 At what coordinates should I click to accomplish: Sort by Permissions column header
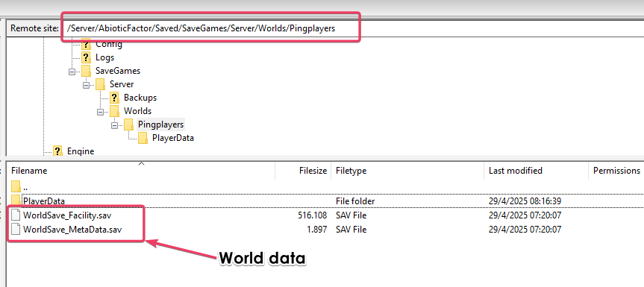click(616, 171)
